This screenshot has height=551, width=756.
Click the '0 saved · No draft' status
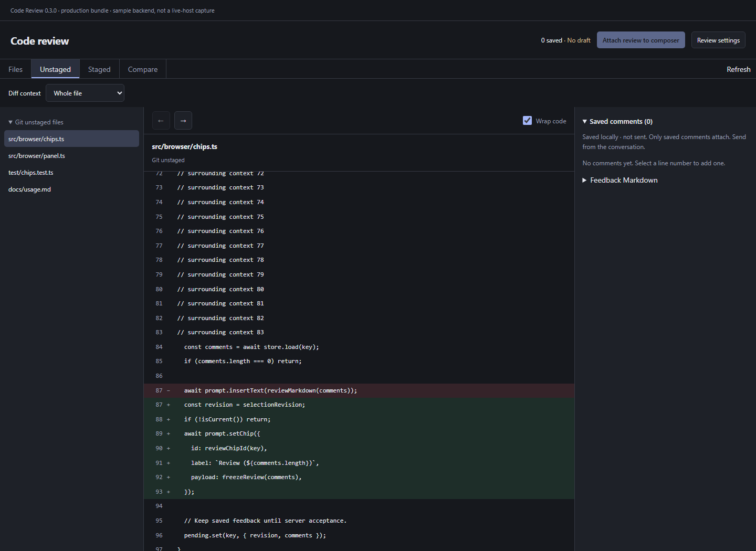565,40
